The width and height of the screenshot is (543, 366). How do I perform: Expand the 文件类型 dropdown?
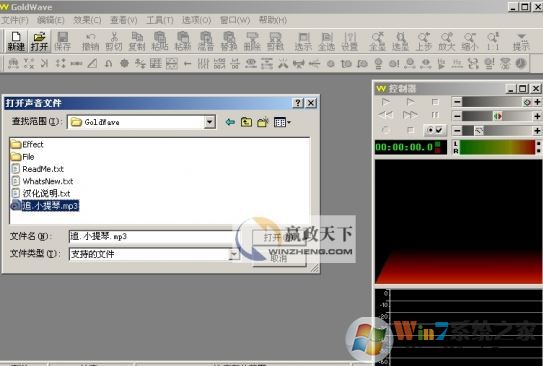(233, 254)
